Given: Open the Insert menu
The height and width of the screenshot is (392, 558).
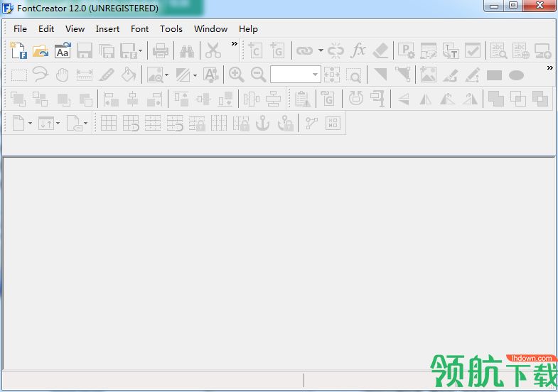Looking at the screenshot, I should (107, 29).
